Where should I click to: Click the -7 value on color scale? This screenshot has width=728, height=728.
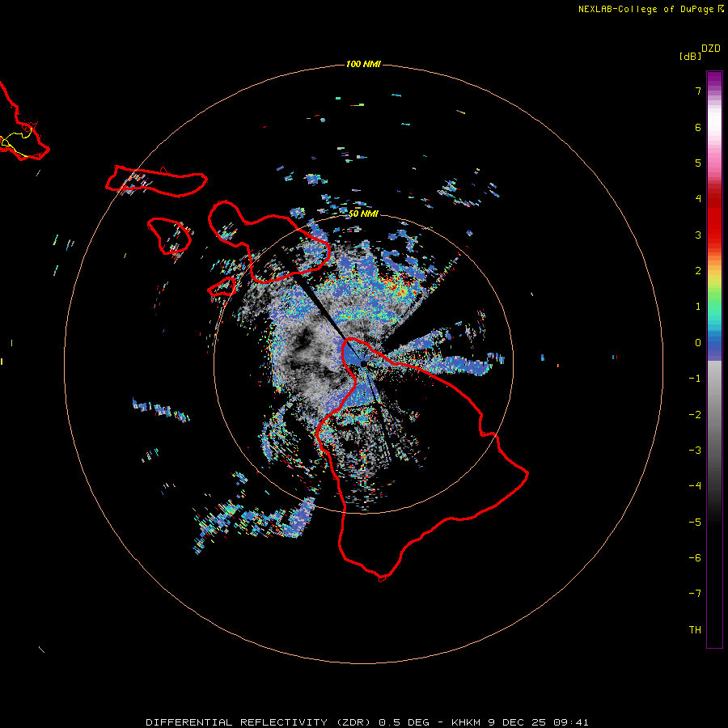click(695, 594)
